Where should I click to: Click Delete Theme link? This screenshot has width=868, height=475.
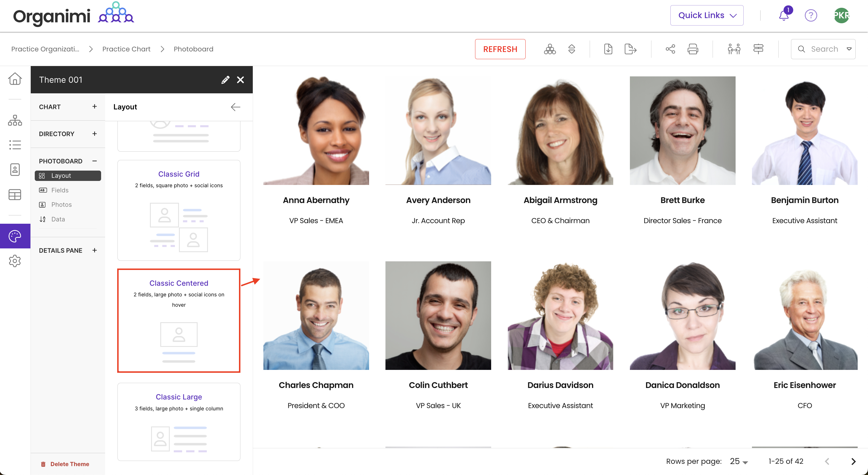coord(70,464)
